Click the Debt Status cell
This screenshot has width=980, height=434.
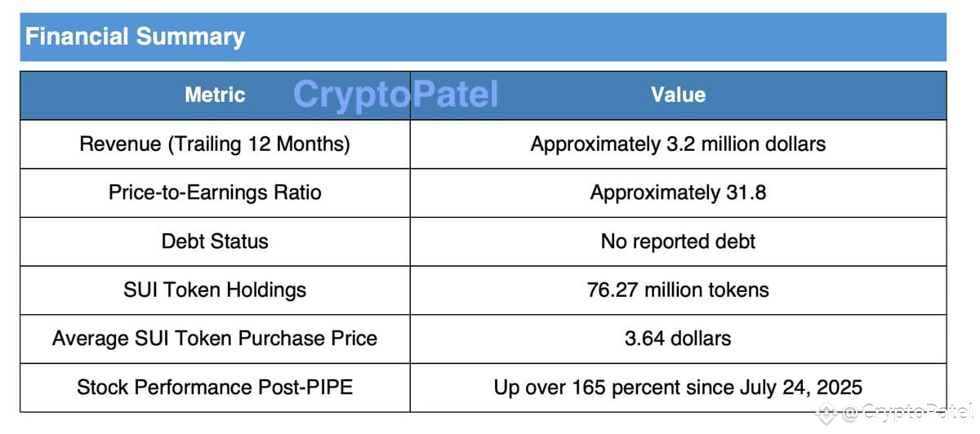point(215,241)
